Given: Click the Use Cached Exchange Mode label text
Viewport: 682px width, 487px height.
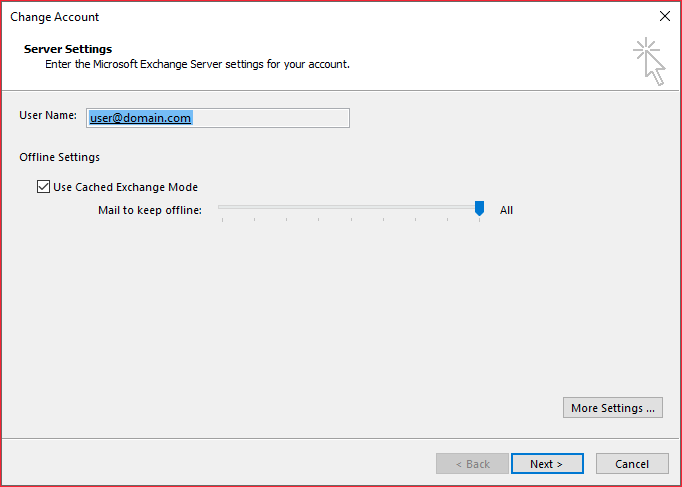Looking at the screenshot, I should [x=125, y=187].
